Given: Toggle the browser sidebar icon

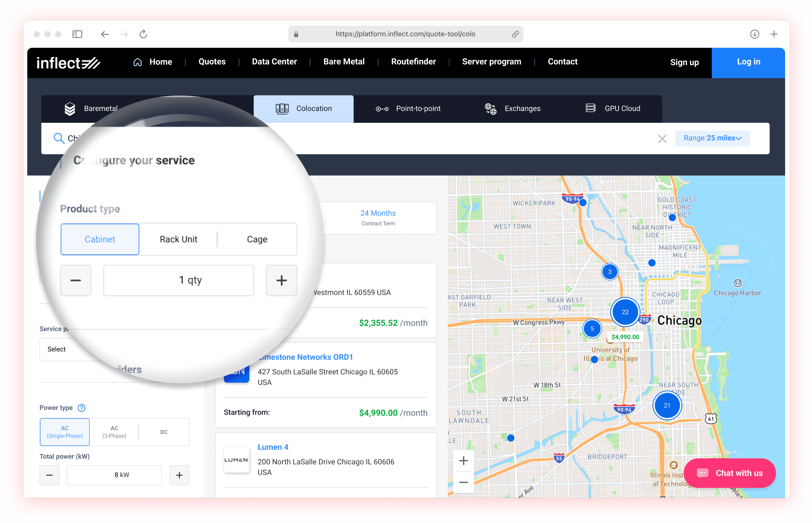Looking at the screenshot, I should pyautogui.click(x=77, y=34).
